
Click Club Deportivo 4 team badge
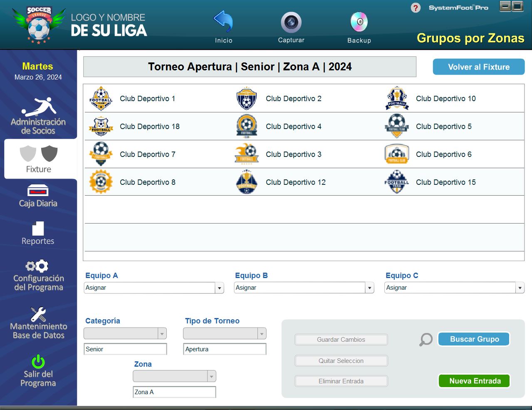[247, 127]
